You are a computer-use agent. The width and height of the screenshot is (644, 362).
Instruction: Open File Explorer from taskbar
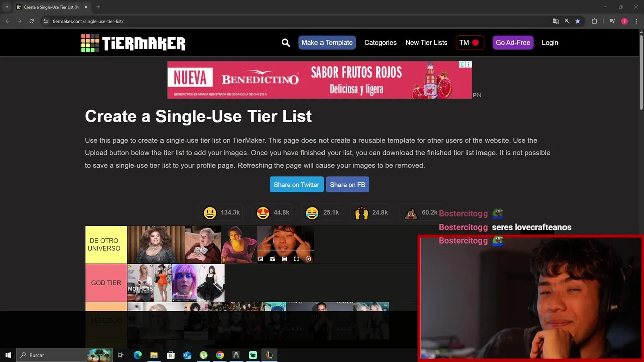154,355
